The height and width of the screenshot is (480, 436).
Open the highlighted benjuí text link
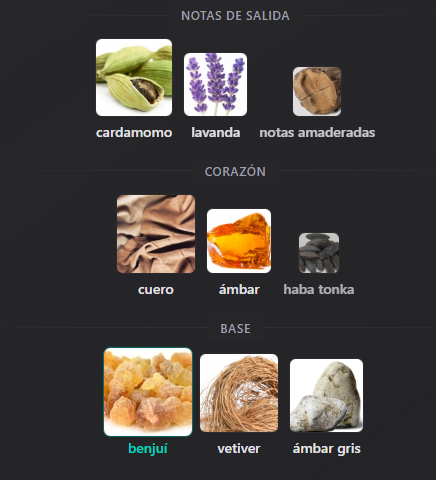pyautogui.click(x=148, y=449)
